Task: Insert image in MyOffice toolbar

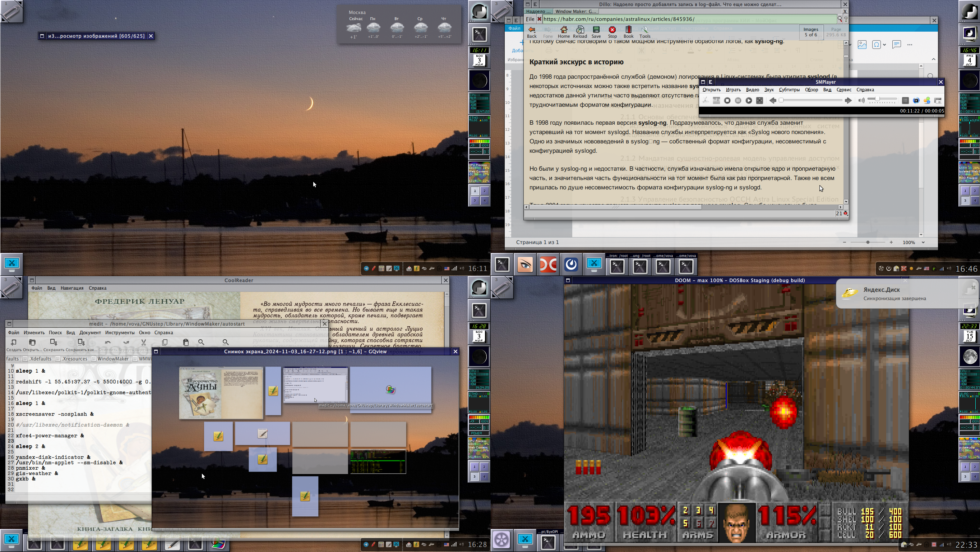Action: point(862,45)
